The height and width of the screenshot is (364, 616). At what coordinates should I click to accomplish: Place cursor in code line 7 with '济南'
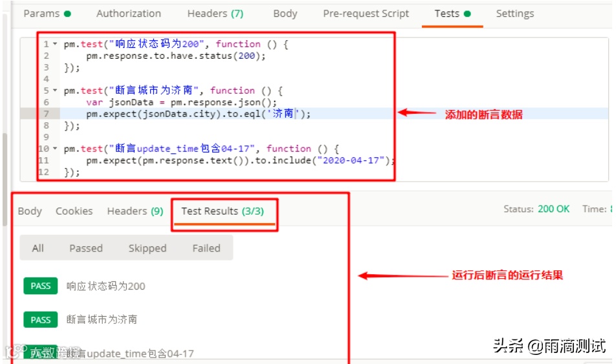click(198, 114)
